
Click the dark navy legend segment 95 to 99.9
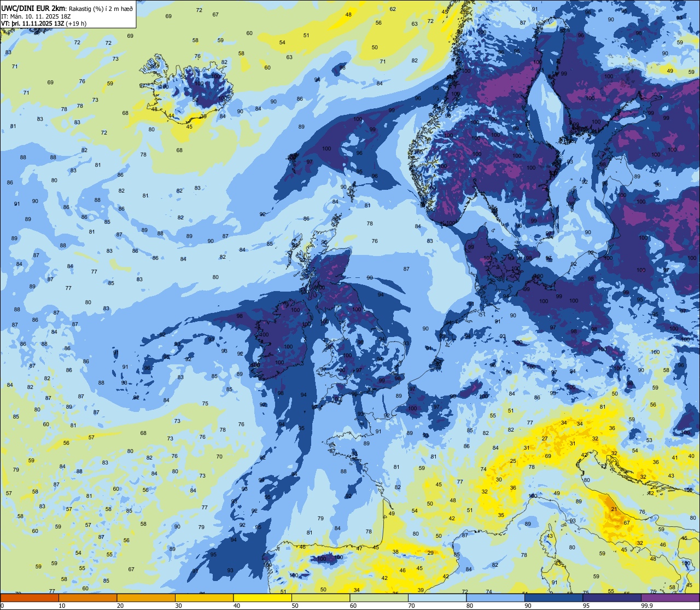[612, 598]
